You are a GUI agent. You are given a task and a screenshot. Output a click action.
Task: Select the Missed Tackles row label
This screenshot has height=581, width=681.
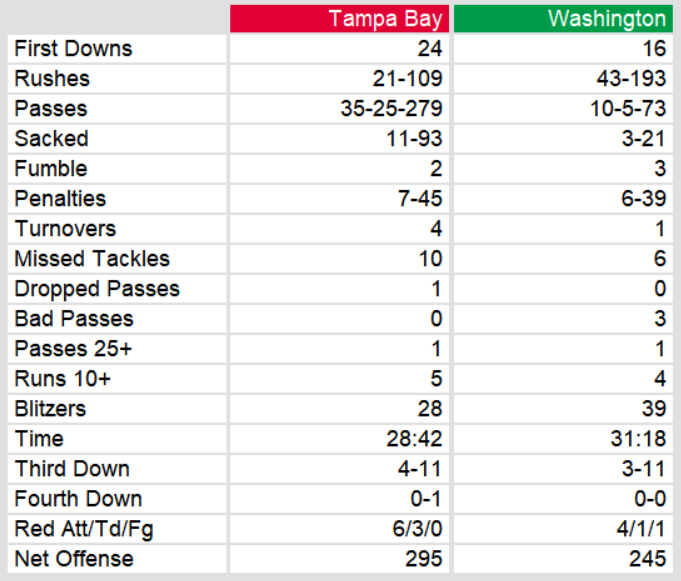pyautogui.click(x=92, y=259)
